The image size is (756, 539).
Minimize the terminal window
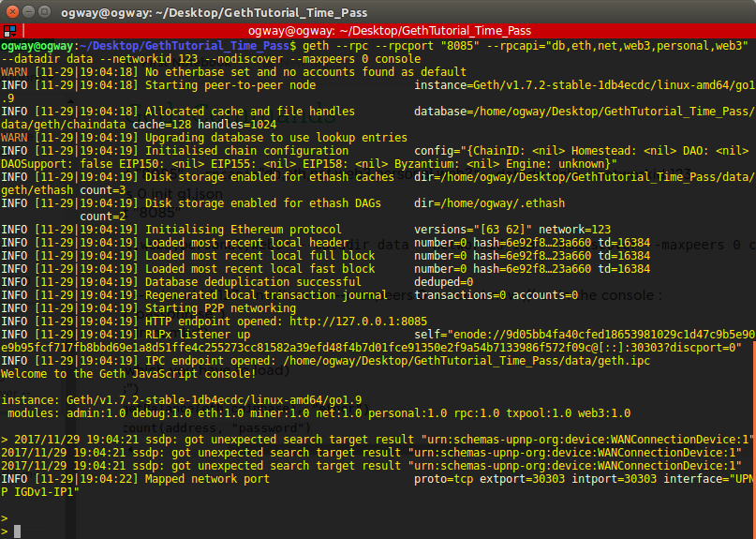point(28,11)
